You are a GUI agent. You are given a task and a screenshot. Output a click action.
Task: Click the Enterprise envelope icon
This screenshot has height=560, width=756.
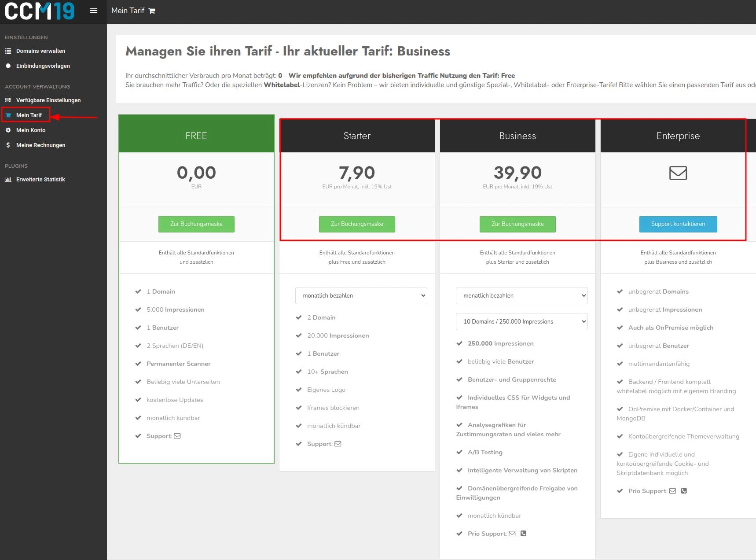click(x=678, y=173)
